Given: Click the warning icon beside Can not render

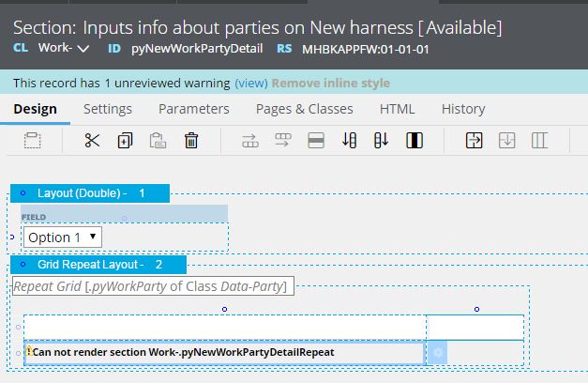Looking at the screenshot, I should click(x=29, y=351).
